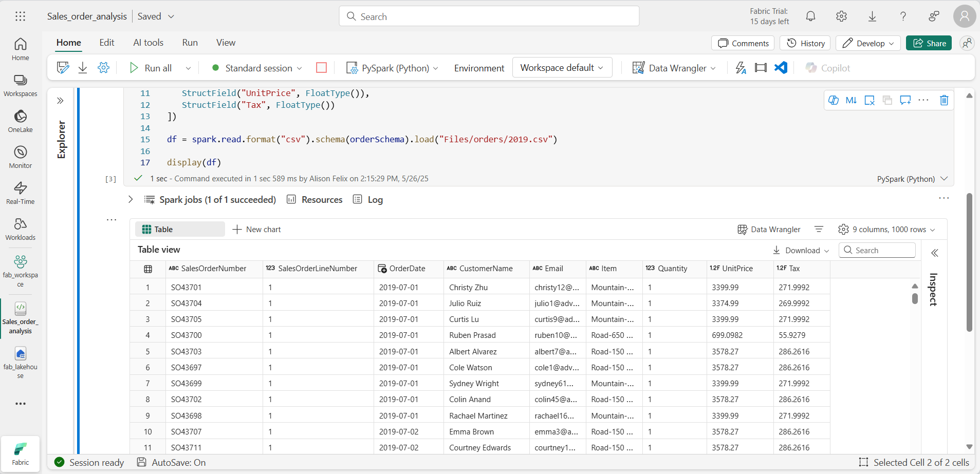The height and width of the screenshot is (474, 980).
Task: Open the app launcher waffle icon
Action: [x=20, y=16]
